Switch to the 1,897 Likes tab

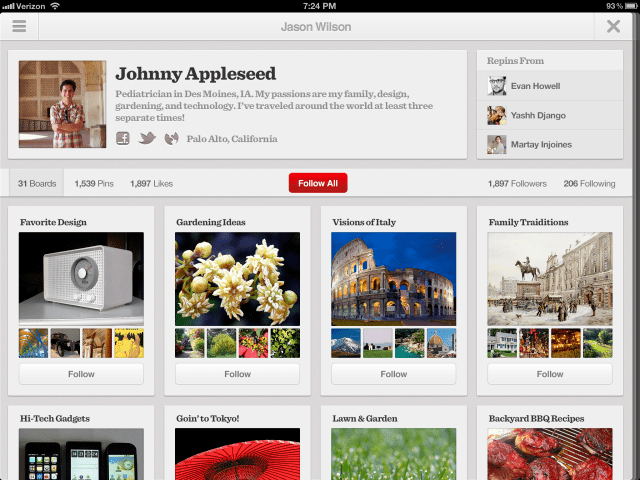click(x=151, y=184)
